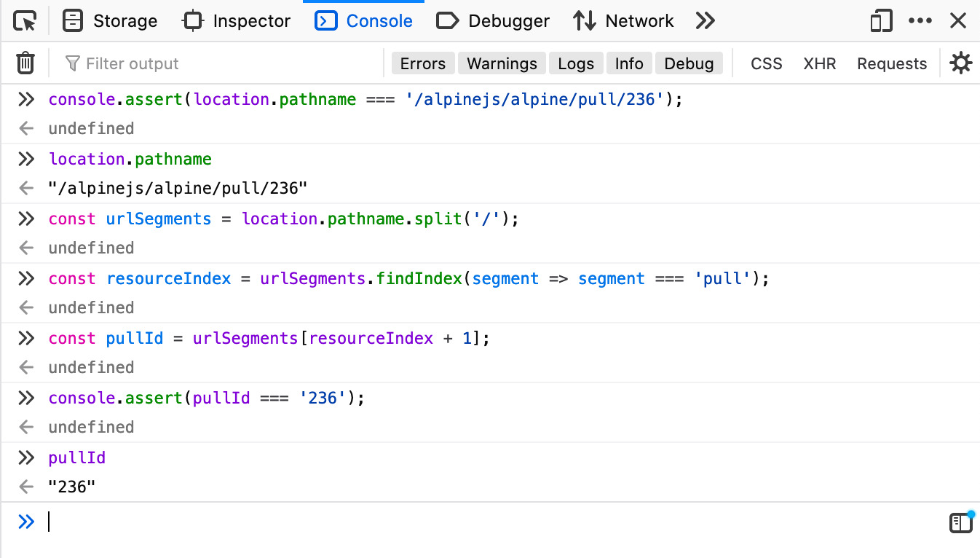This screenshot has width=980, height=558.
Task: Open the three-dots customize menu
Action: (x=920, y=21)
